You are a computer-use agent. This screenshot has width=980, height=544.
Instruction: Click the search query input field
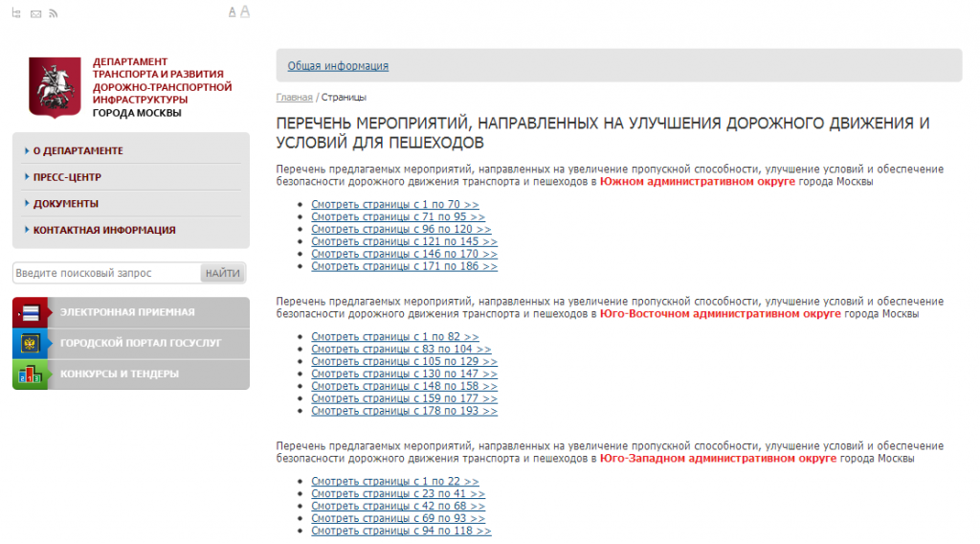tap(106, 273)
